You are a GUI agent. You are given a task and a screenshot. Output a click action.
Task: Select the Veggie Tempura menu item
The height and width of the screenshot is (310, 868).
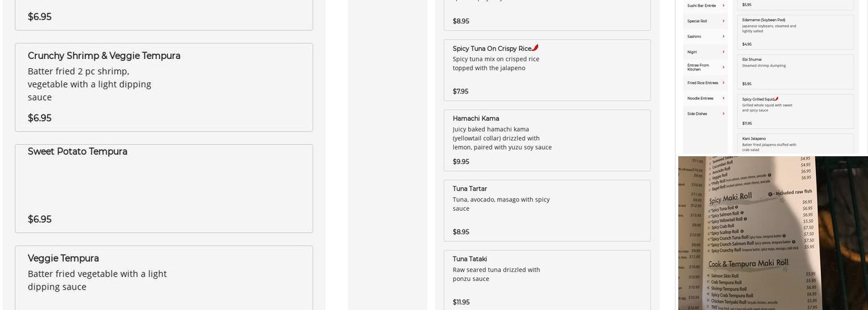164,278
